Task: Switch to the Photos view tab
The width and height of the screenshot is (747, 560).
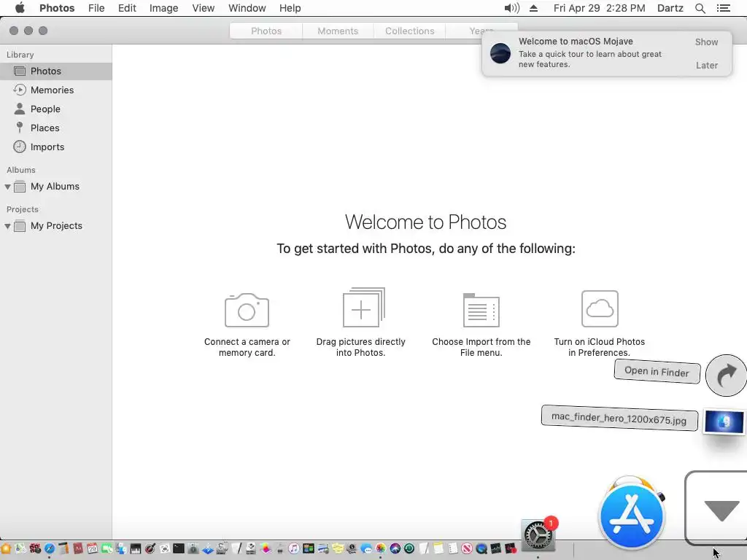Action: click(266, 31)
